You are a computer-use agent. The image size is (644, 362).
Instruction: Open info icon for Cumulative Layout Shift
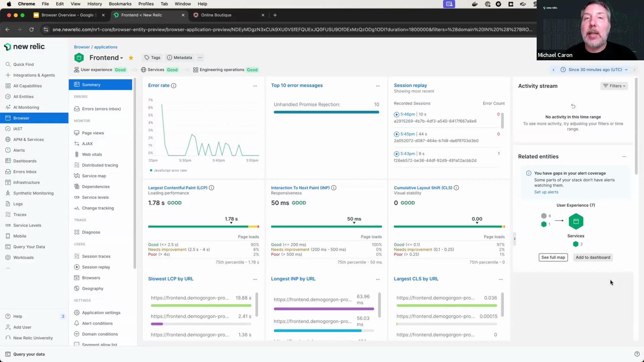(x=456, y=188)
